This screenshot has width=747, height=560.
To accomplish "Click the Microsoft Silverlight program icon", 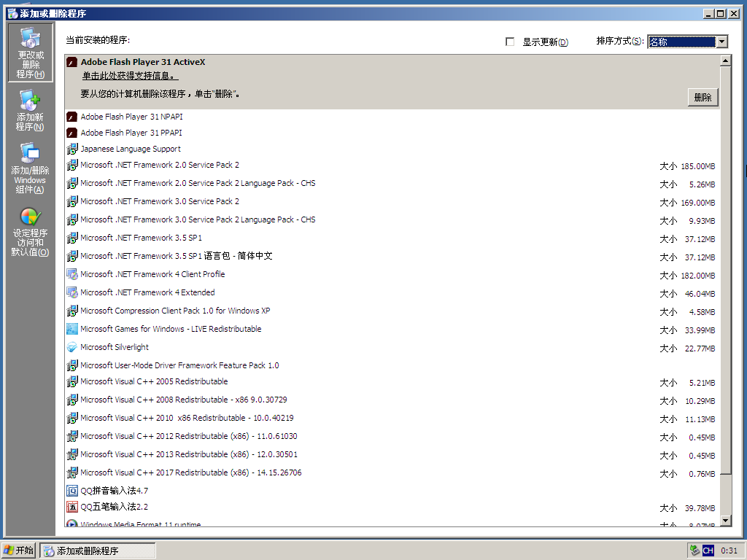I will [x=71, y=347].
